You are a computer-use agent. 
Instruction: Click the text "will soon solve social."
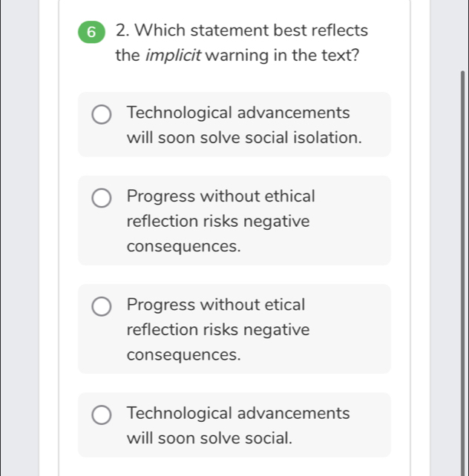(209, 437)
